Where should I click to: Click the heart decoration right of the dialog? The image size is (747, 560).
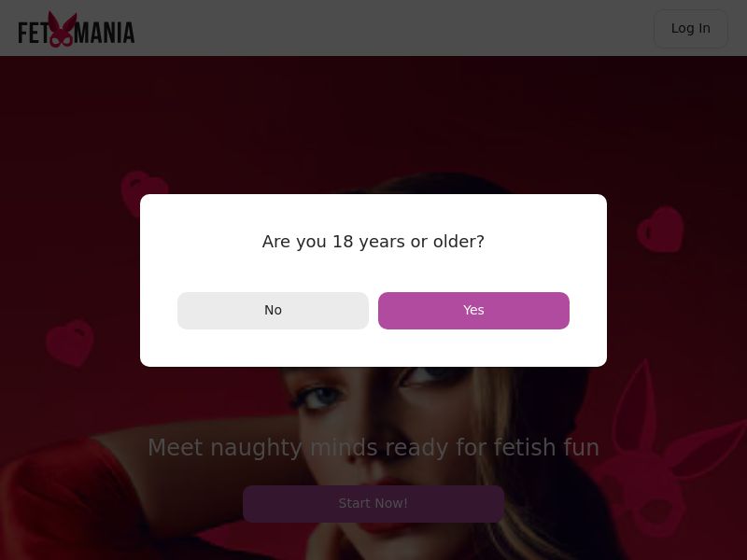[x=661, y=230]
